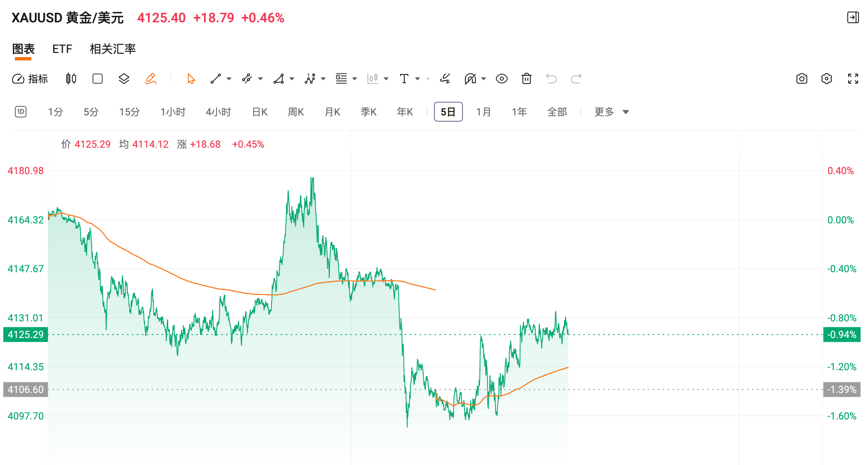Choose the 1月 range button
The image size is (868, 465).
(x=483, y=112)
